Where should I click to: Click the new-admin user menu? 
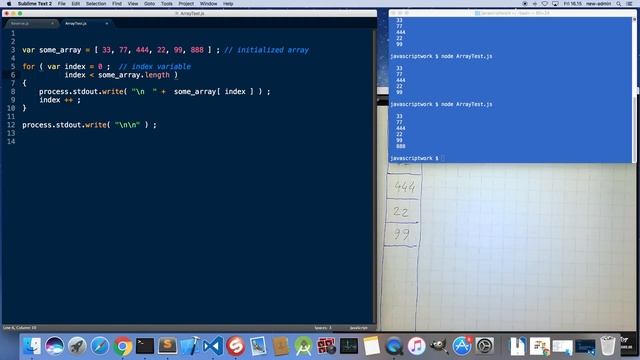coord(598,4)
